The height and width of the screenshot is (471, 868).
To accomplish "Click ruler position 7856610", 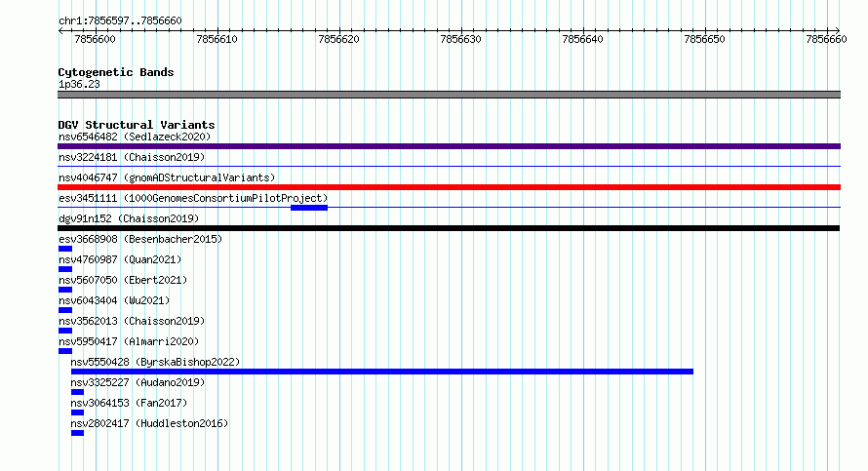I will click(x=217, y=39).
